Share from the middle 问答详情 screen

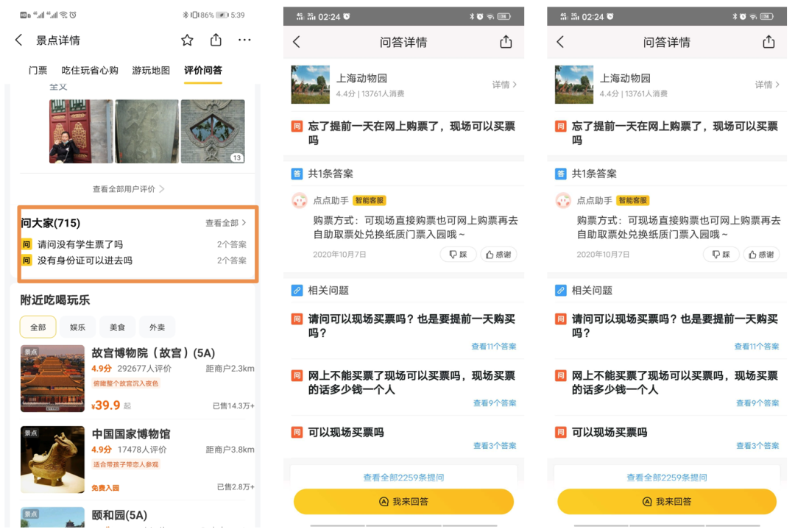coord(506,41)
